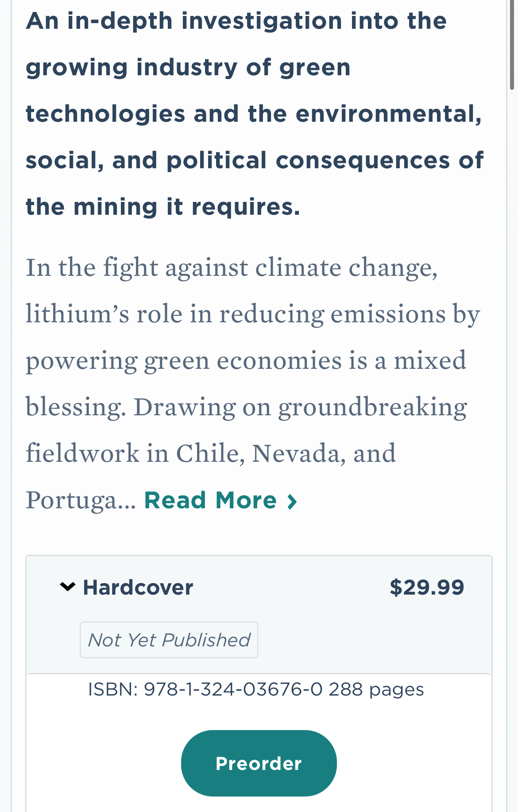Click the Hardcover format label
Viewport: 518px width, 812px height.
click(138, 588)
